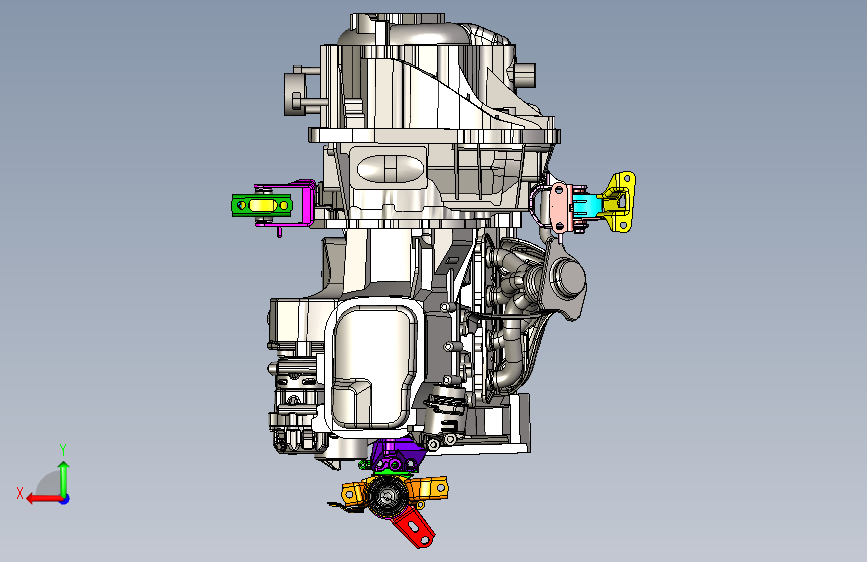The width and height of the screenshot is (867, 562).
Task: Select the red bracket at the model's bottom
Action: click(x=415, y=528)
